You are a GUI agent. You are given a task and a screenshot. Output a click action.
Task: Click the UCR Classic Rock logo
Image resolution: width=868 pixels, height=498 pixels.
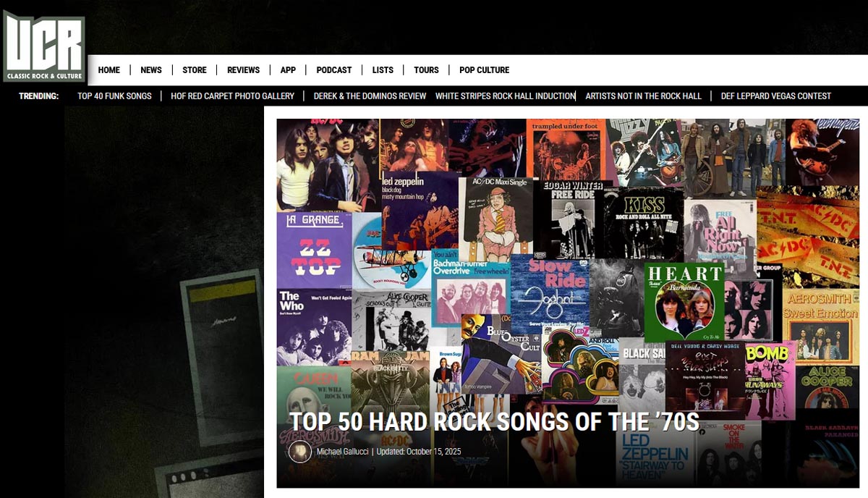point(44,46)
